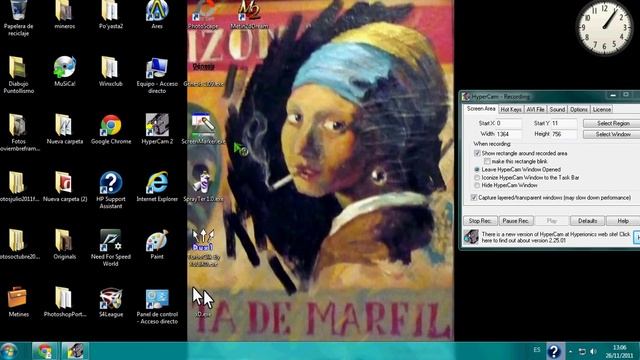This screenshot has width=640, height=360.
Task: Open the Metines briefcase icon
Action: 18,302
